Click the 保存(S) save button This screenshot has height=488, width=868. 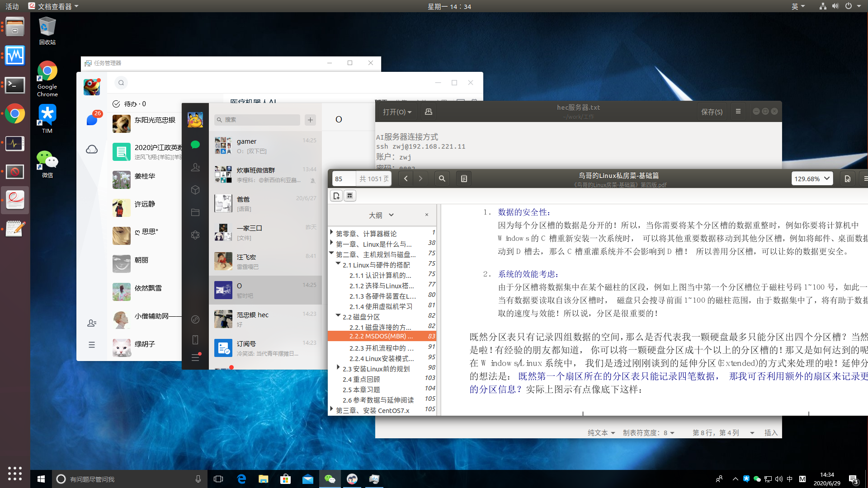[x=711, y=112]
